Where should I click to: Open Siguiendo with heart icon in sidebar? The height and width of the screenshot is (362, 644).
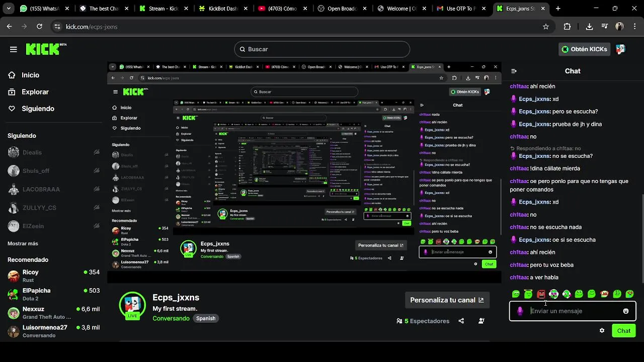point(38,109)
